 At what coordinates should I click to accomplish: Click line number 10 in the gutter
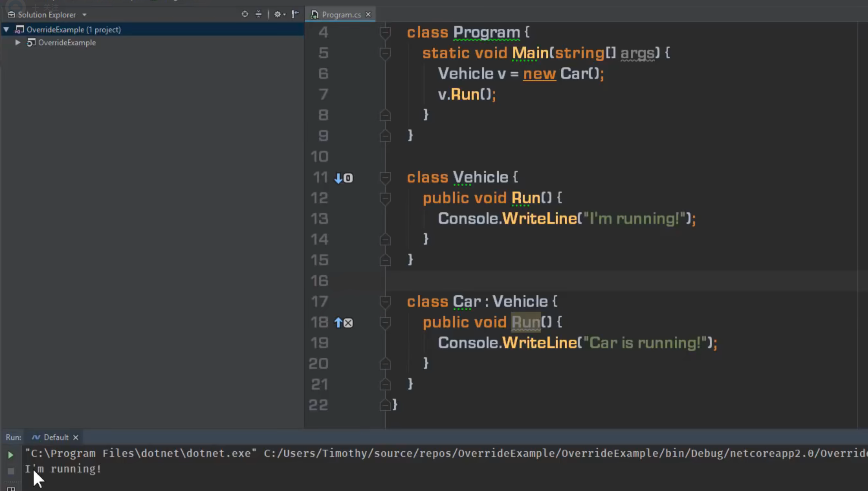point(320,157)
